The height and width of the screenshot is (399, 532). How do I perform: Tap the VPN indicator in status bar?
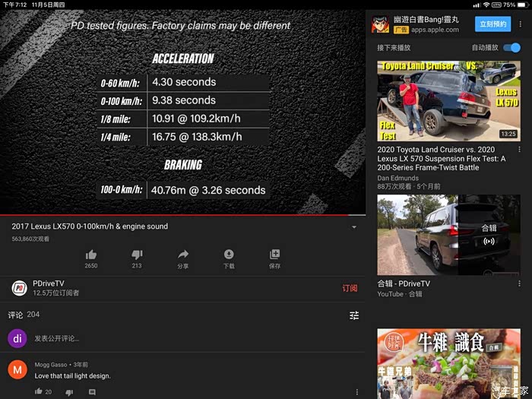point(496,5)
